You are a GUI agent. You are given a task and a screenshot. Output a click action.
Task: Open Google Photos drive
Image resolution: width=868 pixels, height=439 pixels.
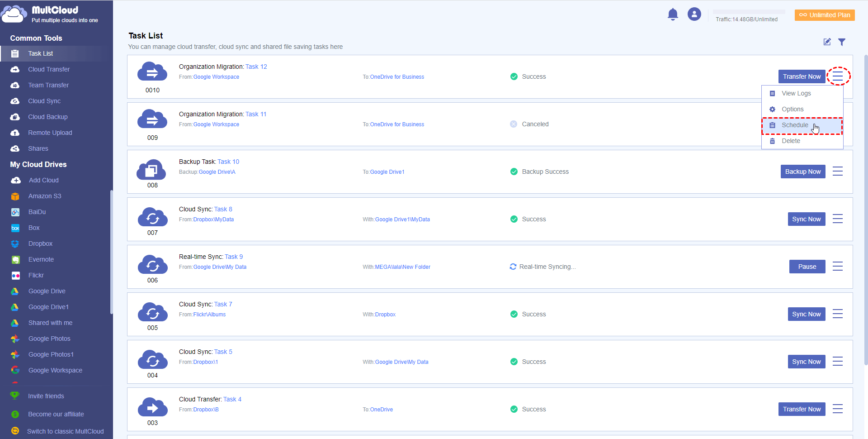(49, 339)
